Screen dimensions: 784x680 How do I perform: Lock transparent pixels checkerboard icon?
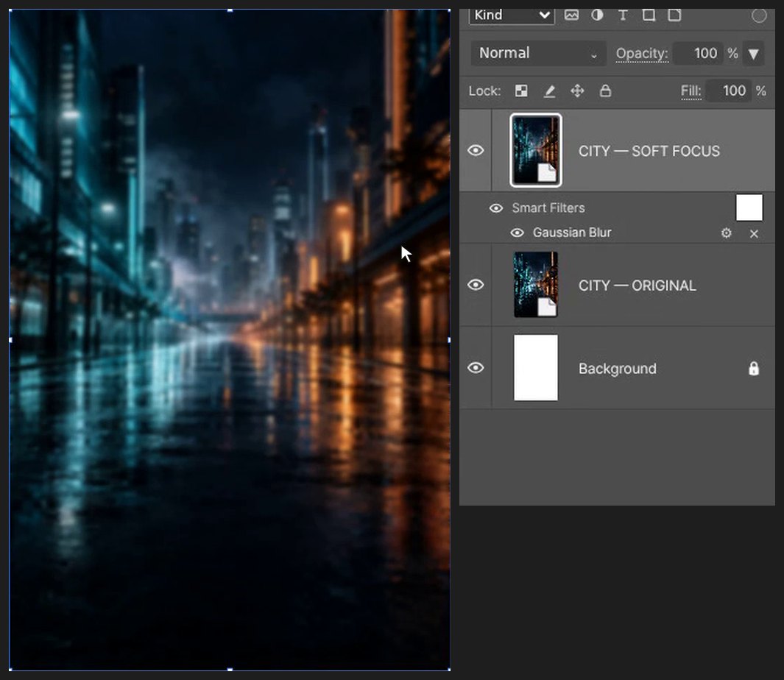pos(521,91)
